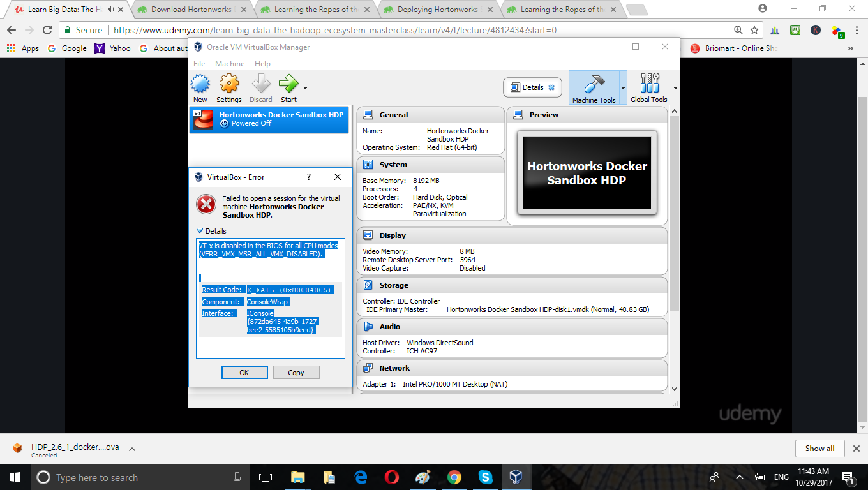This screenshot has width=868, height=490.
Task: Click the Display section icon
Action: click(368, 235)
